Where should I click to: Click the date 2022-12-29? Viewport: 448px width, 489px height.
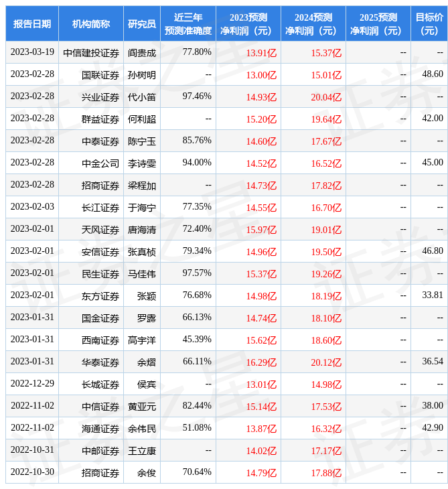(32, 383)
